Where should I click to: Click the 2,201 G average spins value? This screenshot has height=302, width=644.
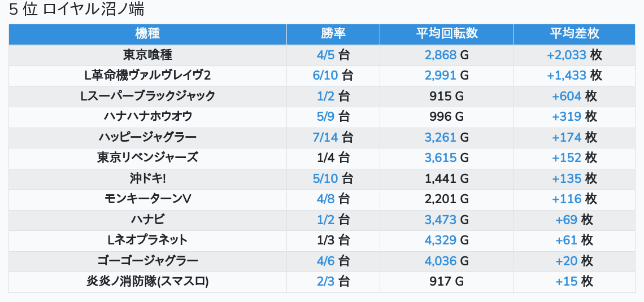[446, 199]
